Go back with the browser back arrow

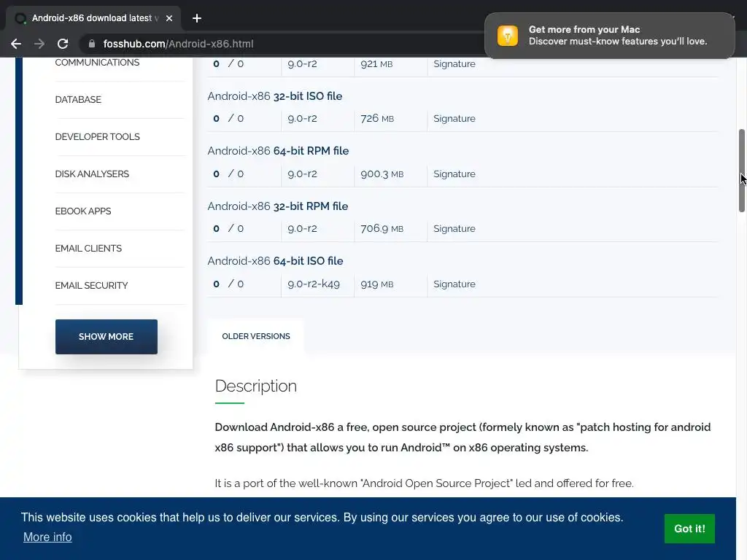pyautogui.click(x=16, y=44)
